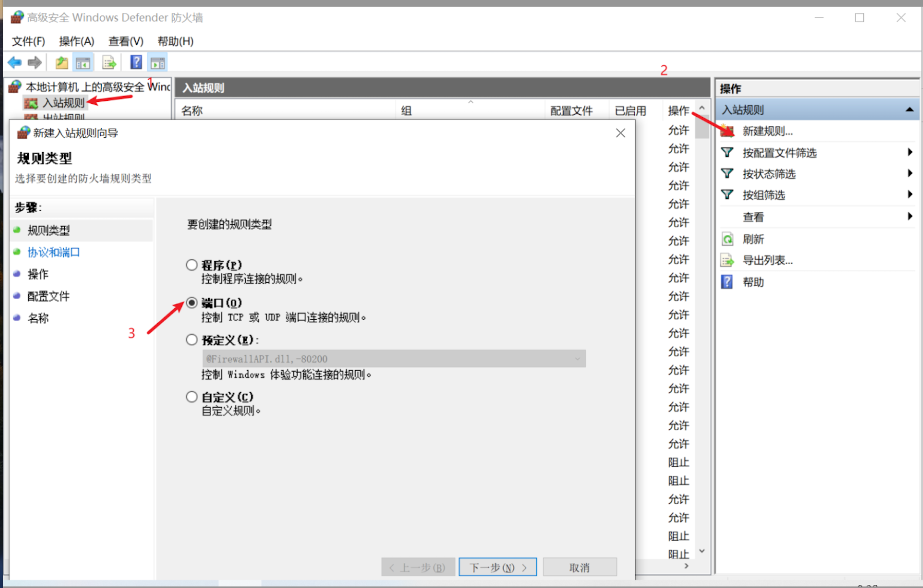Sort by the 组 column header
The image size is (923, 588).
point(470,111)
